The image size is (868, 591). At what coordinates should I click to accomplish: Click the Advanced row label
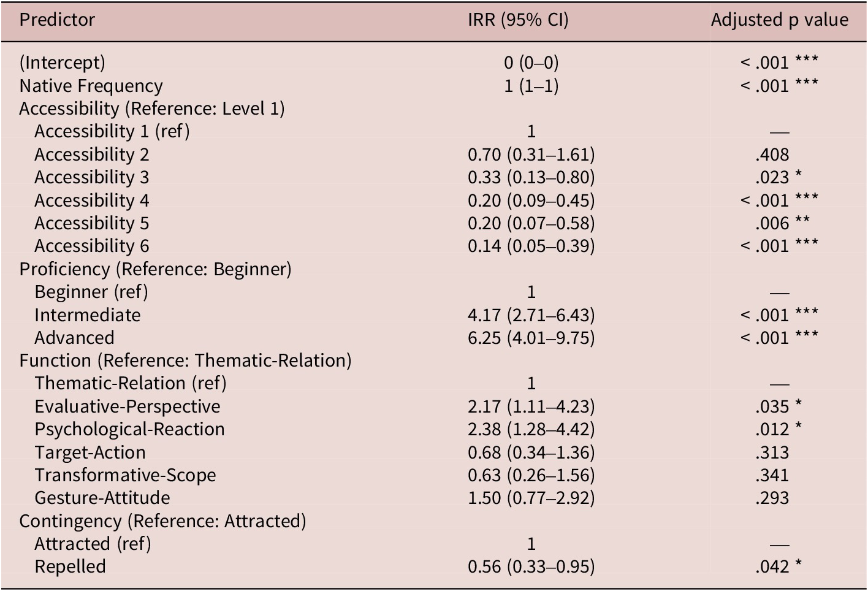(x=74, y=338)
